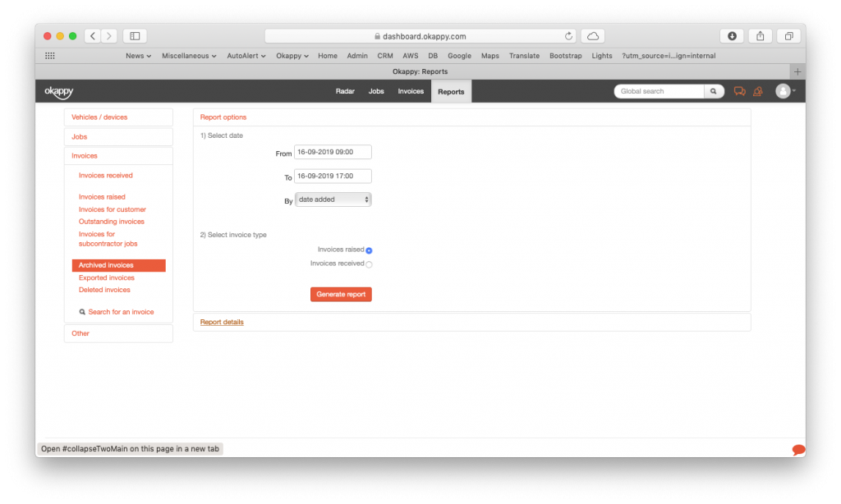Expand the AutoAlert bookmarks folder
Image resolution: width=841 pixels, height=504 pixels.
[x=246, y=56]
